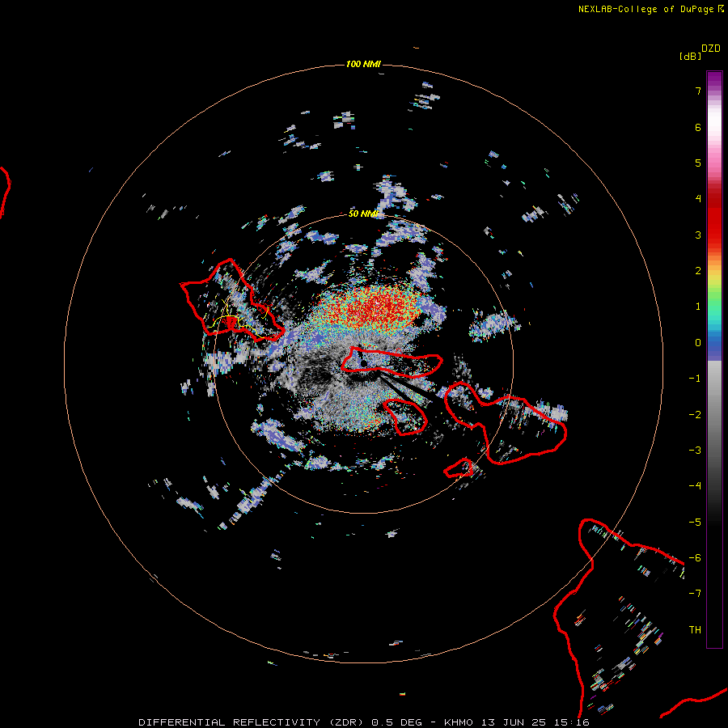Click the -5 value on the color scale
This screenshot has height=728, width=728.
(x=695, y=523)
